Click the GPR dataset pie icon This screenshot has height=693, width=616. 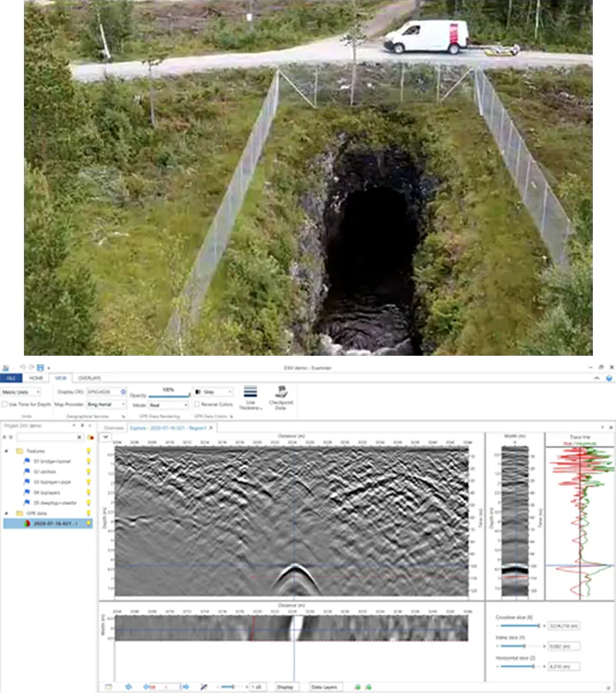point(28,524)
